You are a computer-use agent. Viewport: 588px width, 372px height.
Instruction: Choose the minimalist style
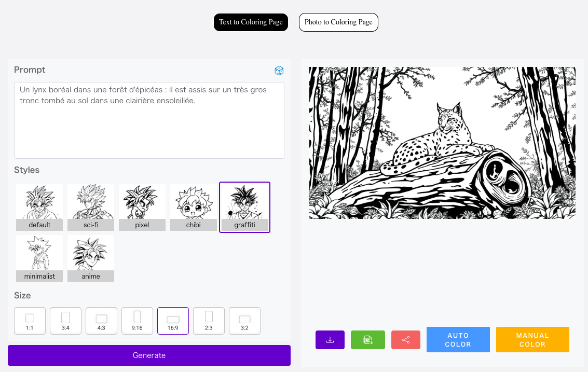(x=39, y=258)
